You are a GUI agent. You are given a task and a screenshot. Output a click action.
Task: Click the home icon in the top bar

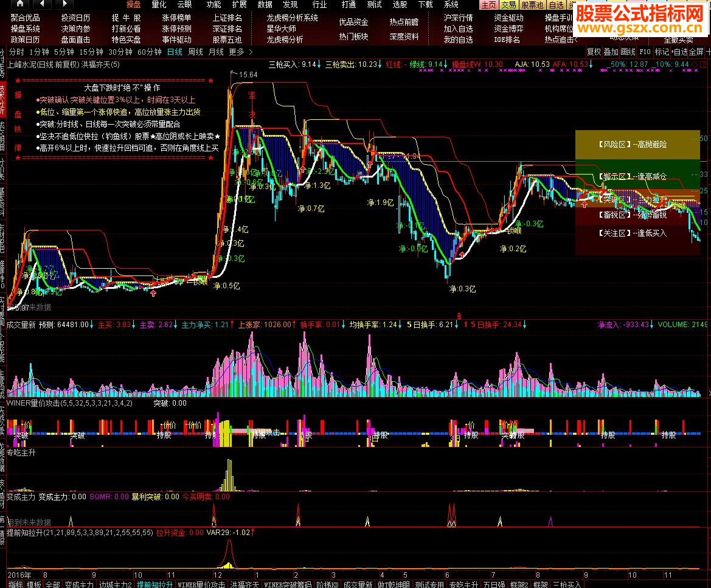(x=19, y=4)
